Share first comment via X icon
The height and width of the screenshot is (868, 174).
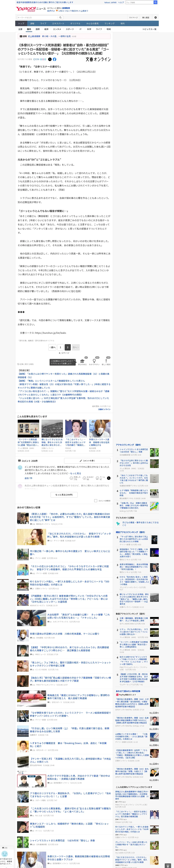pyautogui.click(x=108, y=478)
